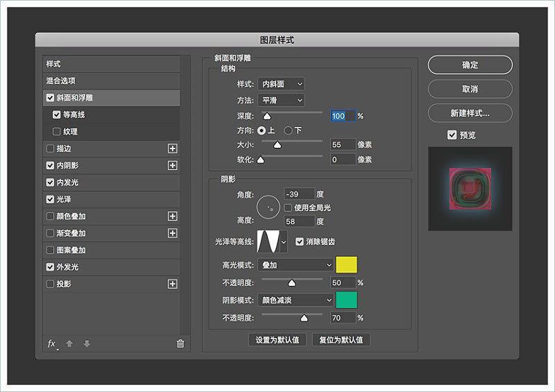Click the angle dial control
Screen dimensions: 555x392
pyautogui.click(x=268, y=207)
